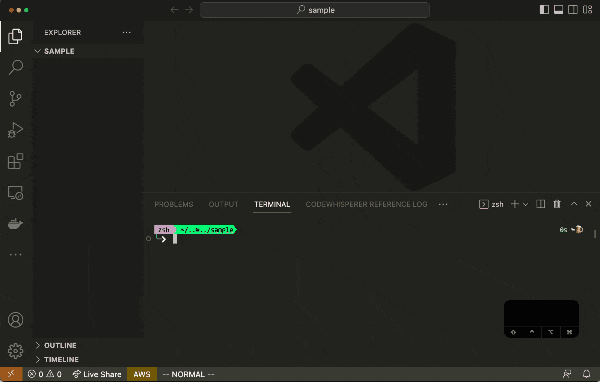Open the Manage gear menu
600x382 pixels.
[x=15, y=351]
